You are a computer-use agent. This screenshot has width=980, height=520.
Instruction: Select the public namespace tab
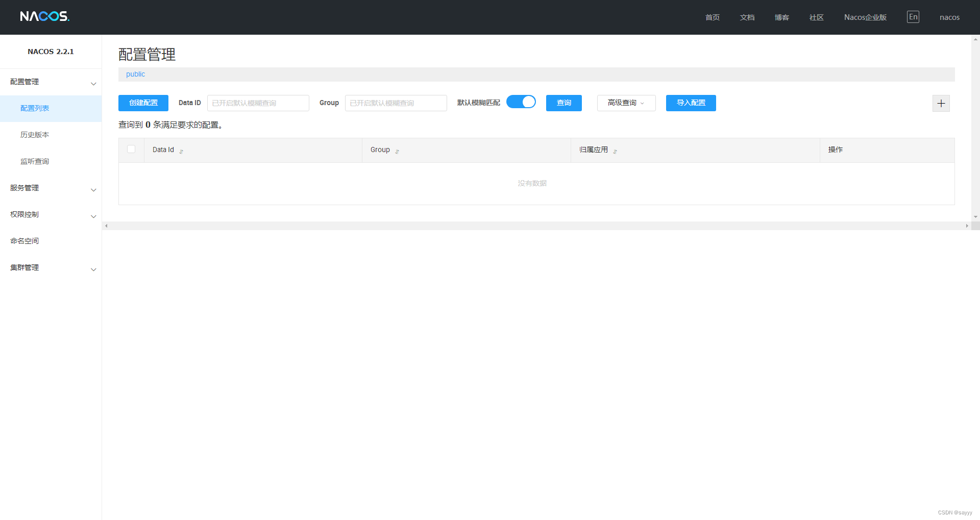(x=136, y=75)
